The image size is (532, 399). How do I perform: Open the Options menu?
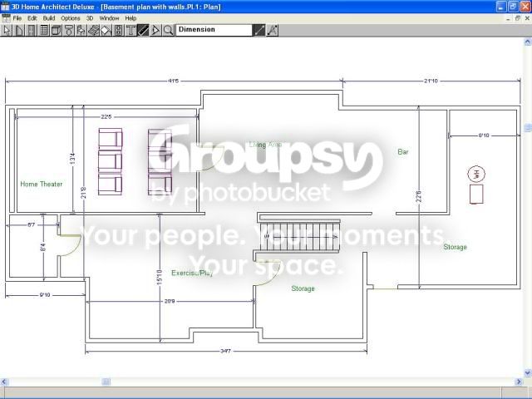tap(71, 18)
